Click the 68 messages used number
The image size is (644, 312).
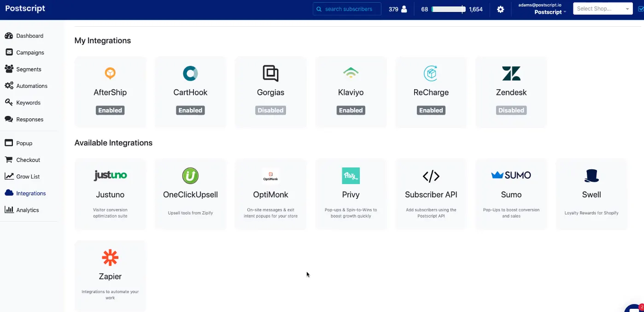425,9
